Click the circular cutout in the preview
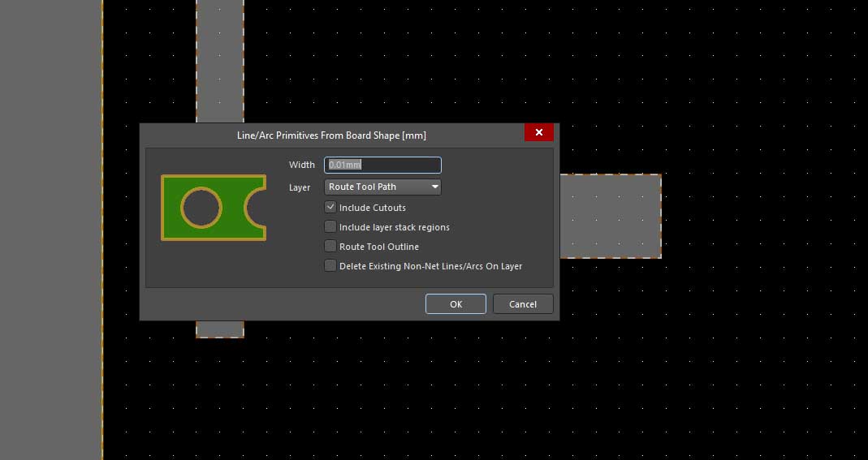Image resolution: width=868 pixels, height=460 pixels. 201,208
